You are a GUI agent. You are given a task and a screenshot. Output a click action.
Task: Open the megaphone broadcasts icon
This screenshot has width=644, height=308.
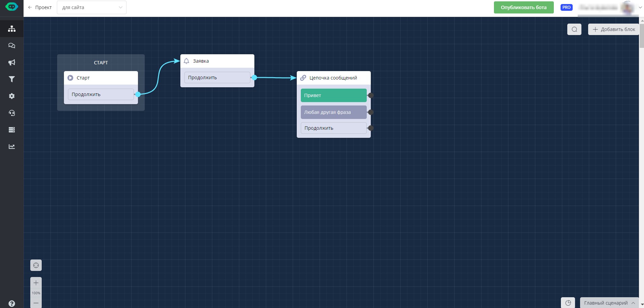click(x=12, y=62)
